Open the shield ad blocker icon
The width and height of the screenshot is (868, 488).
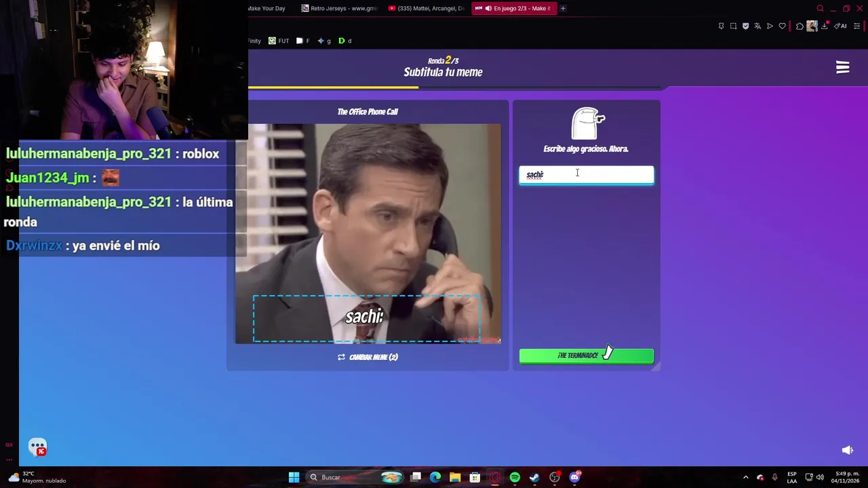[745, 26]
